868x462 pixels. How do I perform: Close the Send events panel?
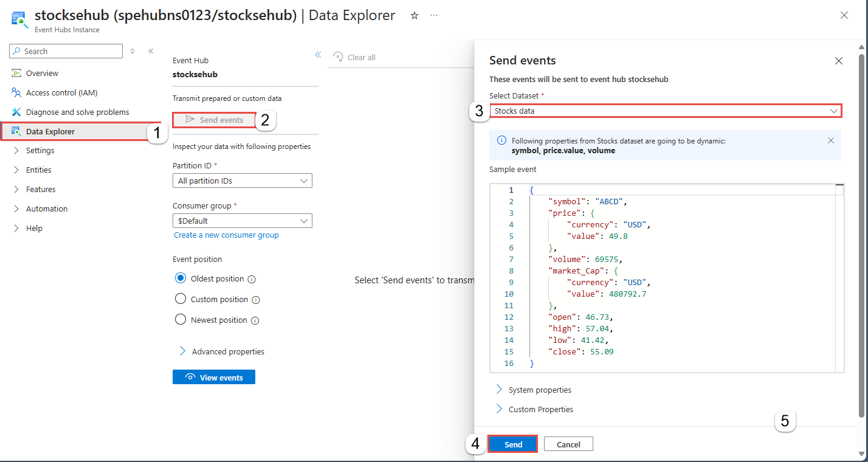click(x=839, y=61)
